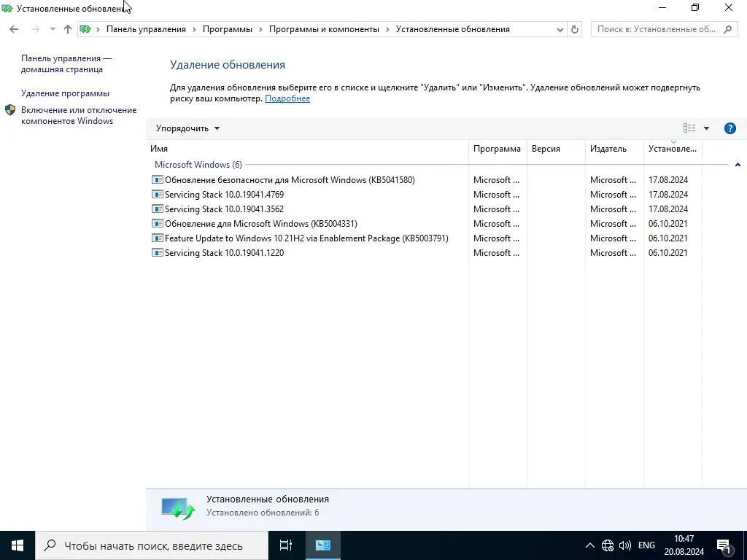Click inside the search box at top right
The height and width of the screenshot is (560, 747).
[x=657, y=29]
